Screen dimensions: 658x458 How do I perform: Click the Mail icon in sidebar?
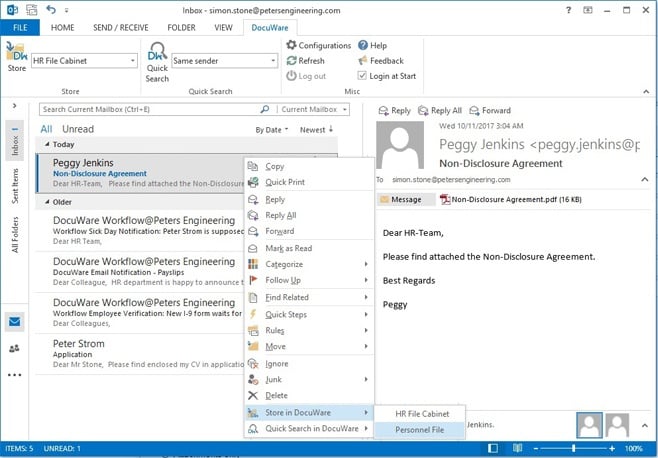pyautogui.click(x=15, y=322)
